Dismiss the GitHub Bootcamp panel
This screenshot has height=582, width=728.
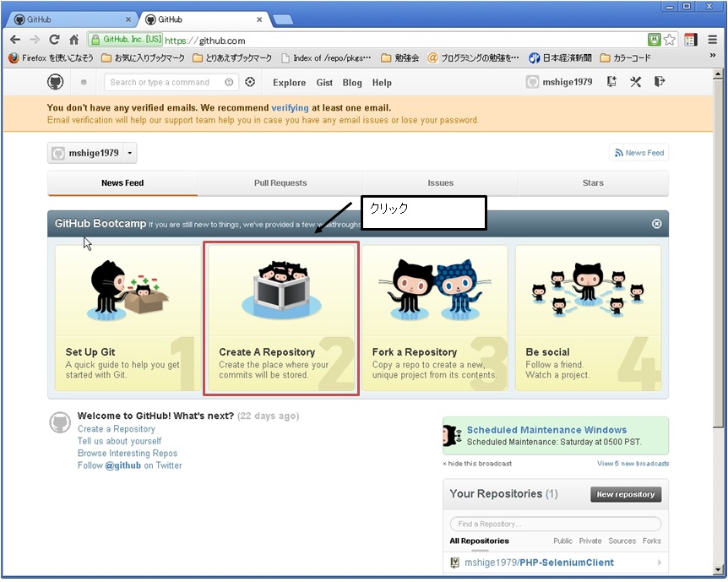pyautogui.click(x=656, y=224)
